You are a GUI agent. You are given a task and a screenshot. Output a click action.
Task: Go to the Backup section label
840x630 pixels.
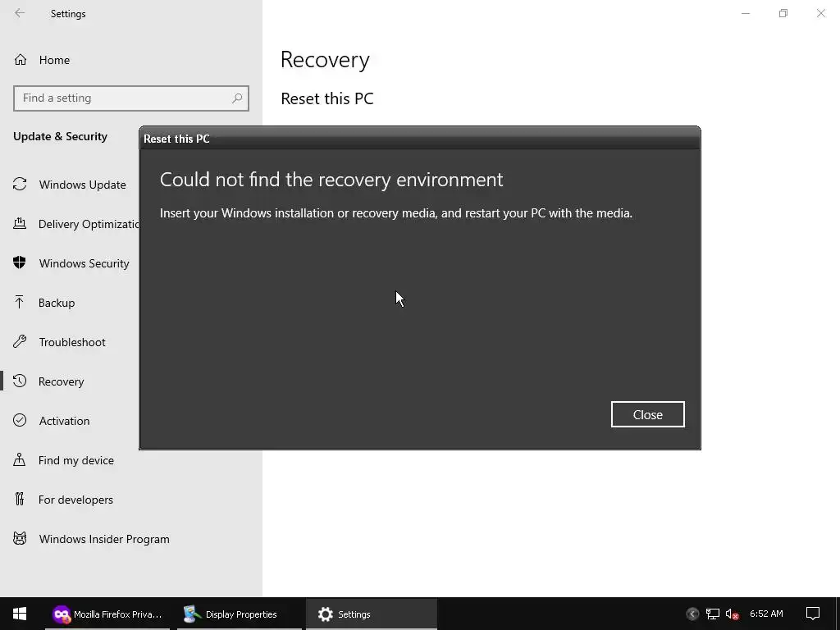(x=57, y=303)
